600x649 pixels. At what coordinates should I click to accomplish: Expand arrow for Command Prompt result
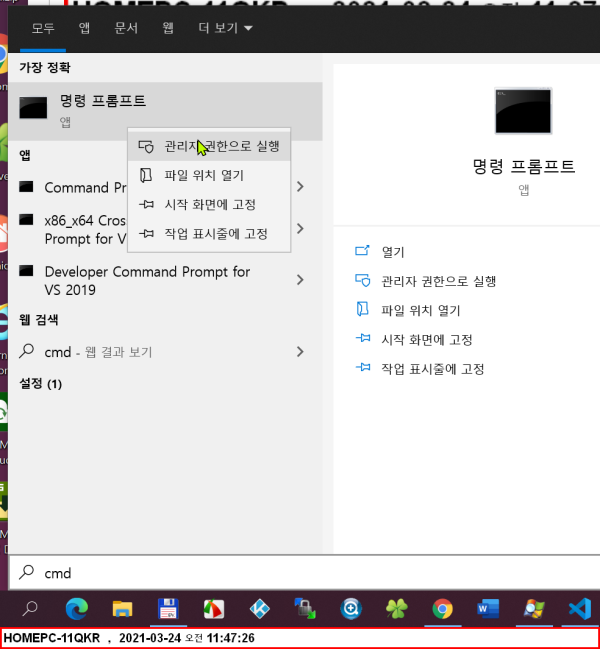tap(300, 187)
